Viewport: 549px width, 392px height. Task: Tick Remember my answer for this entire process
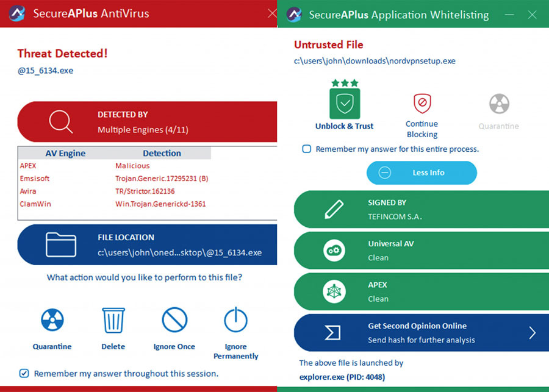click(306, 149)
